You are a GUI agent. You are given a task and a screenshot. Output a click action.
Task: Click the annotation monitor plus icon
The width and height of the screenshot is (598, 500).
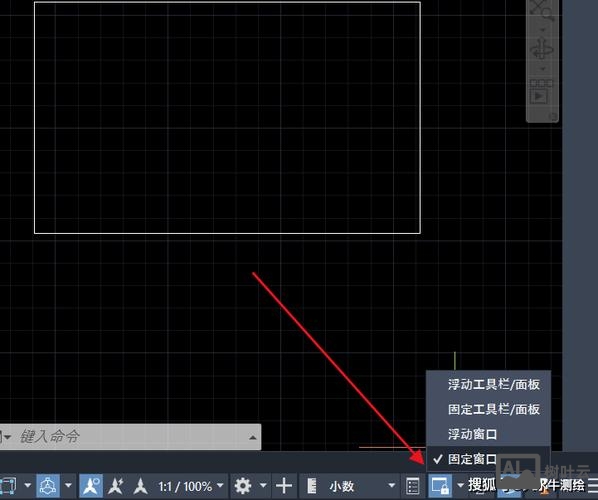(284, 486)
